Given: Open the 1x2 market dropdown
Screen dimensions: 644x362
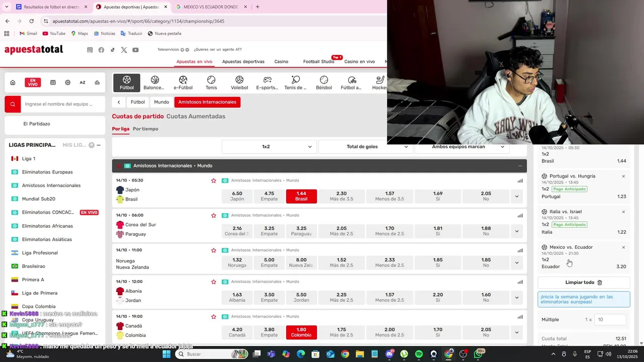Looking at the screenshot, I should click(x=269, y=146).
